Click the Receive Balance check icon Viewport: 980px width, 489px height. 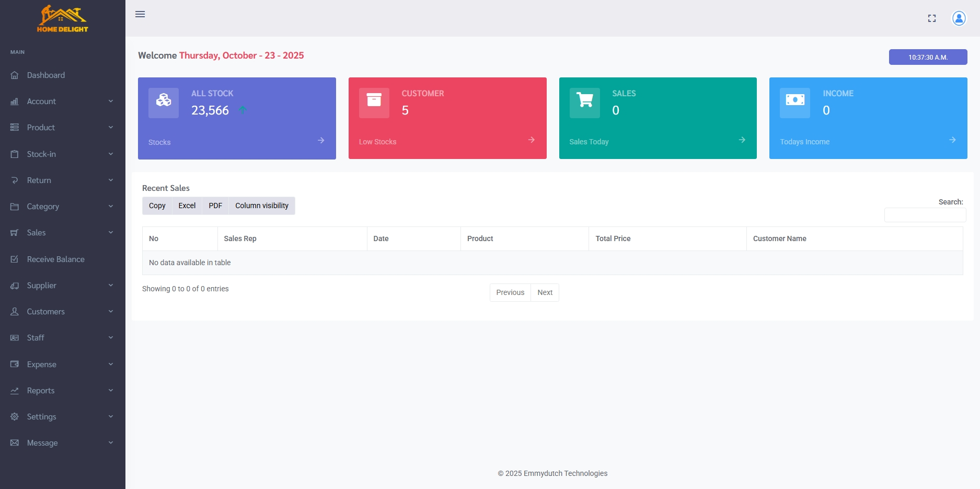pos(15,259)
